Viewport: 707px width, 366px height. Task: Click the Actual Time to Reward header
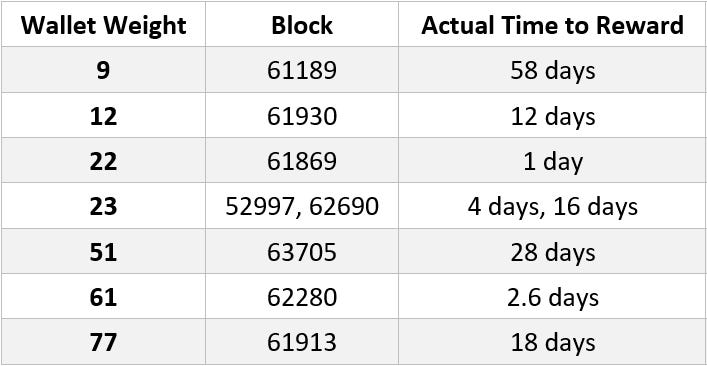[552, 24]
